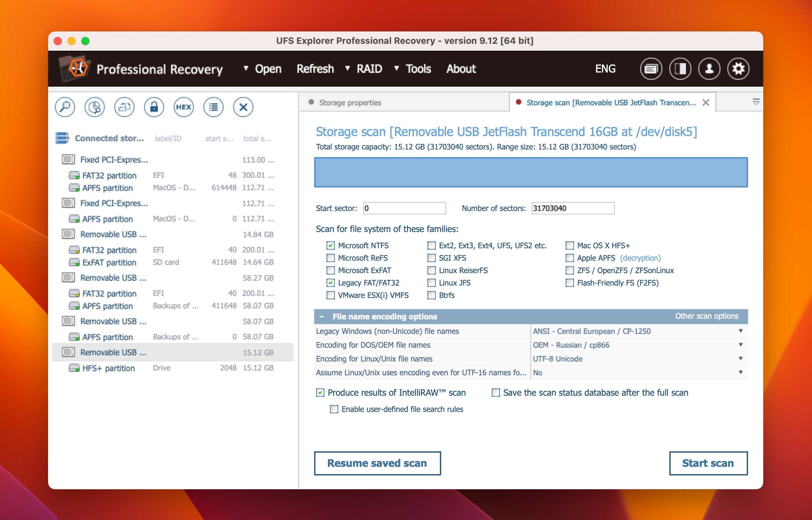
Task: Click the list view toolbar icon
Action: point(214,107)
